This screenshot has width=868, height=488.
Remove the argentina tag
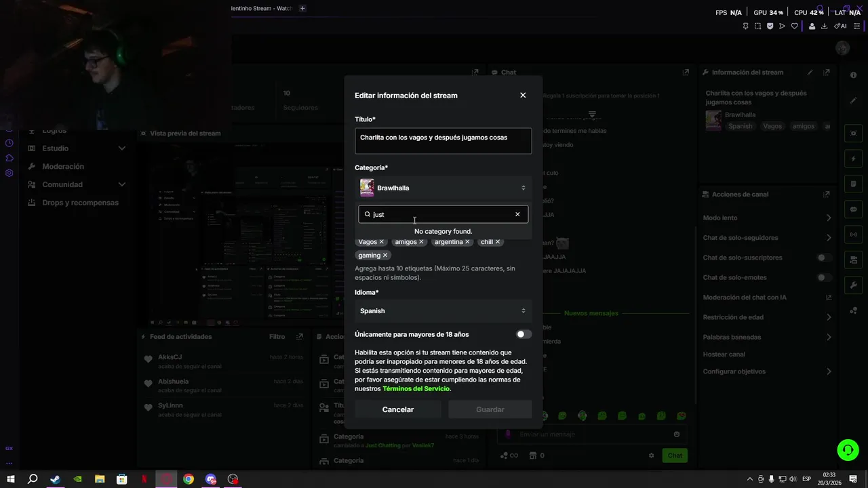point(467,242)
